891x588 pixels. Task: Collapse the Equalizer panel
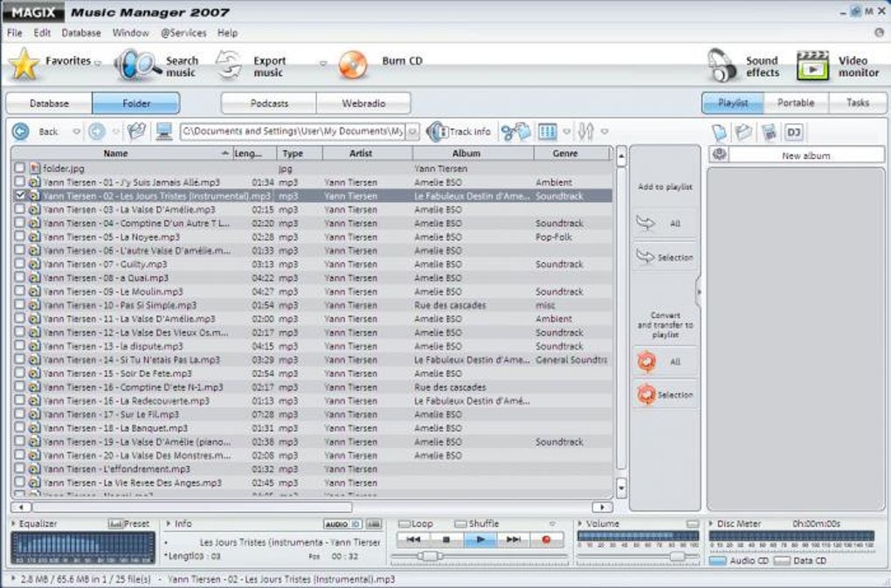coord(14,523)
